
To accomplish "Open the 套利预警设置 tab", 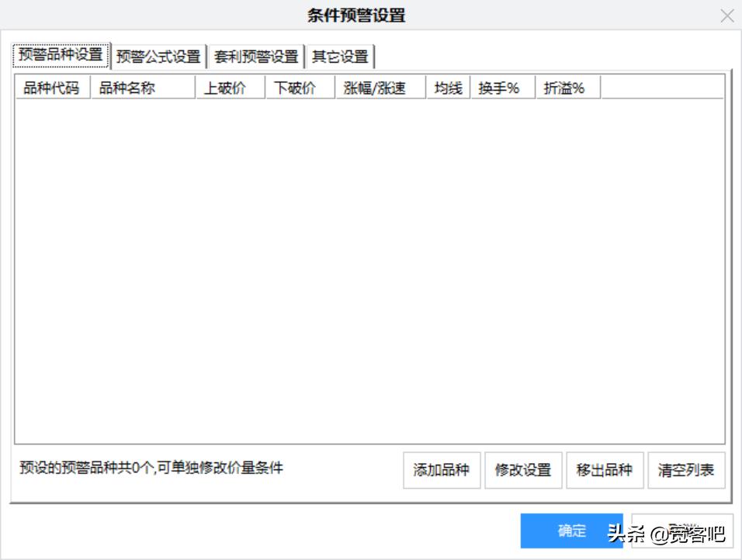I will pyautogui.click(x=258, y=56).
